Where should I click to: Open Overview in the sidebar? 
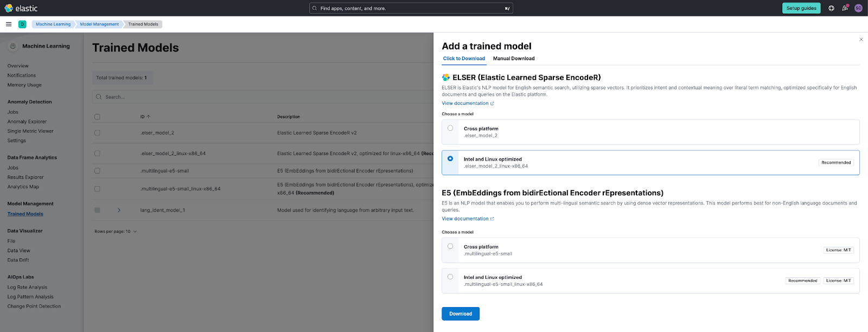[x=18, y=66]
